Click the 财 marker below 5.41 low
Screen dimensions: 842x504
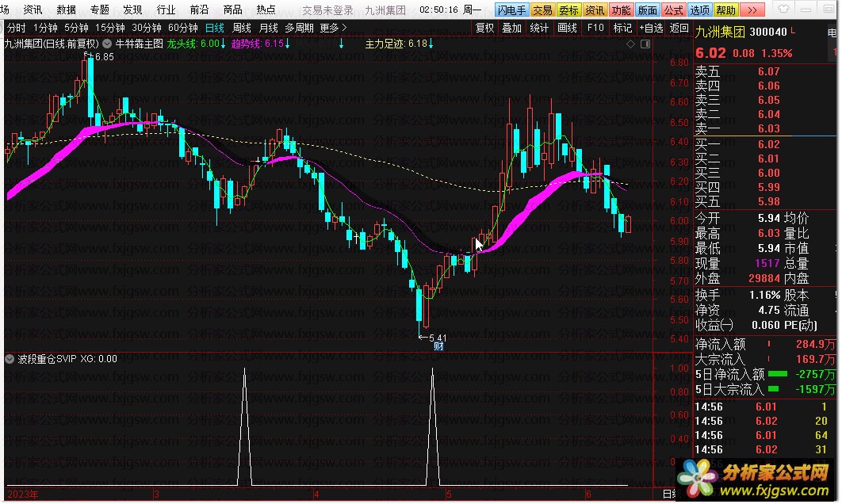coord(438,346)
